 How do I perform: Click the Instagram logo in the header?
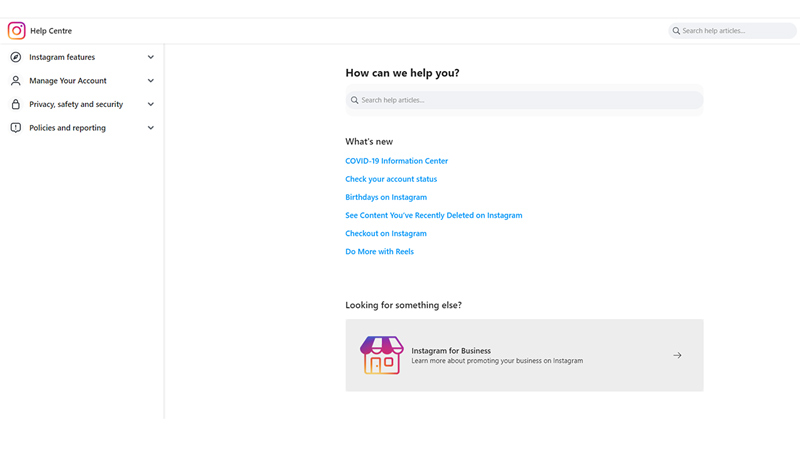tap(16, 31)
